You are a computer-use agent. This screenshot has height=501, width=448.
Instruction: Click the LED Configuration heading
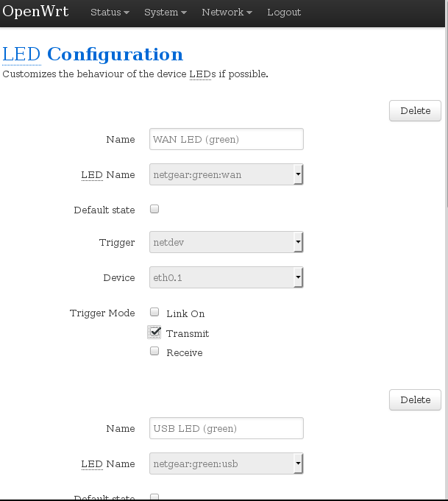[x=93, y=54]
